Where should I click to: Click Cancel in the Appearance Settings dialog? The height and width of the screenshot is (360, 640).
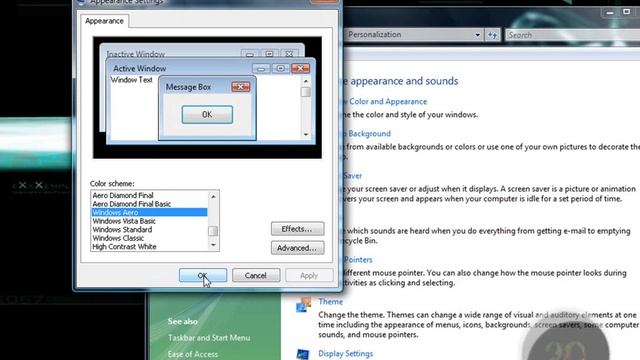[x=256, y=276]
